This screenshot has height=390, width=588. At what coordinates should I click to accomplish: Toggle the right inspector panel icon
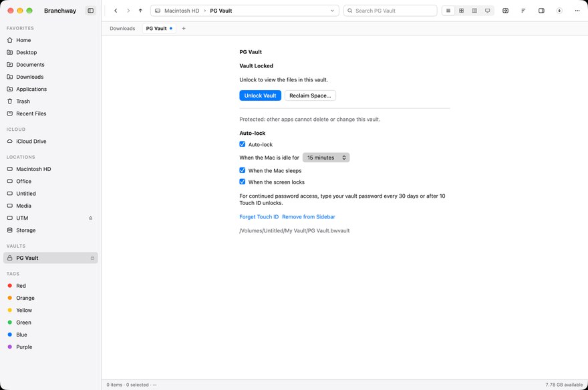pyautogui.click(x=541, y=11)
